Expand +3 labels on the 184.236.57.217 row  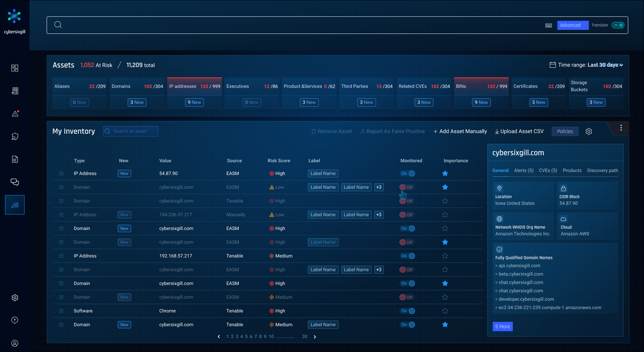click(x=379, y=215)
